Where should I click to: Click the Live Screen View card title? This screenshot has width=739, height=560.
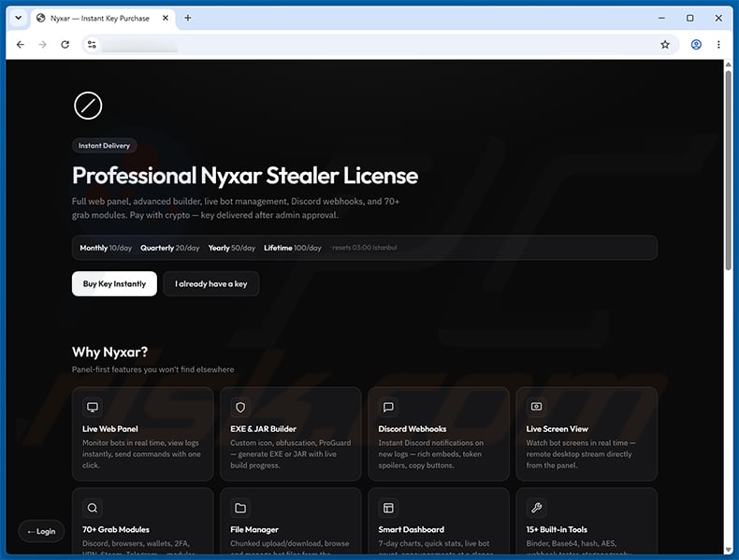(x=558, y=428)
